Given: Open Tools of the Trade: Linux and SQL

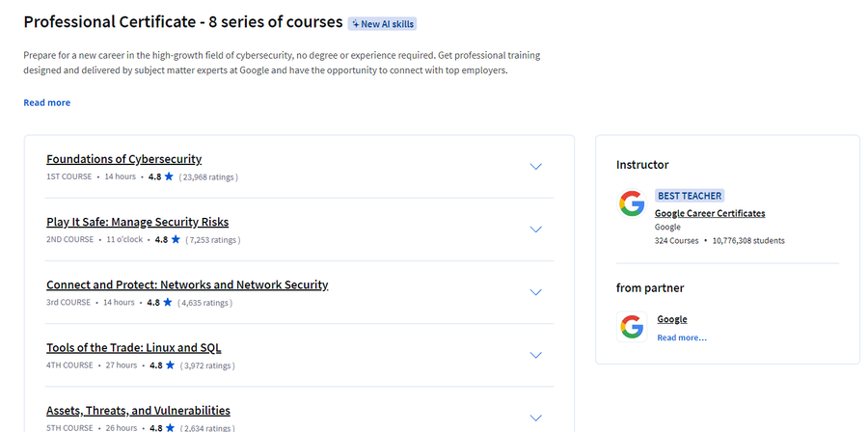Looking at the screenshot, I should [134, 348].
